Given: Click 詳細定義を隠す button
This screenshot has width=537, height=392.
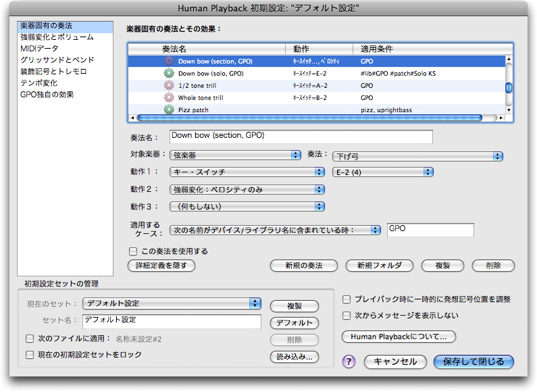Looking at the screenshot, I should pos(161,266).
